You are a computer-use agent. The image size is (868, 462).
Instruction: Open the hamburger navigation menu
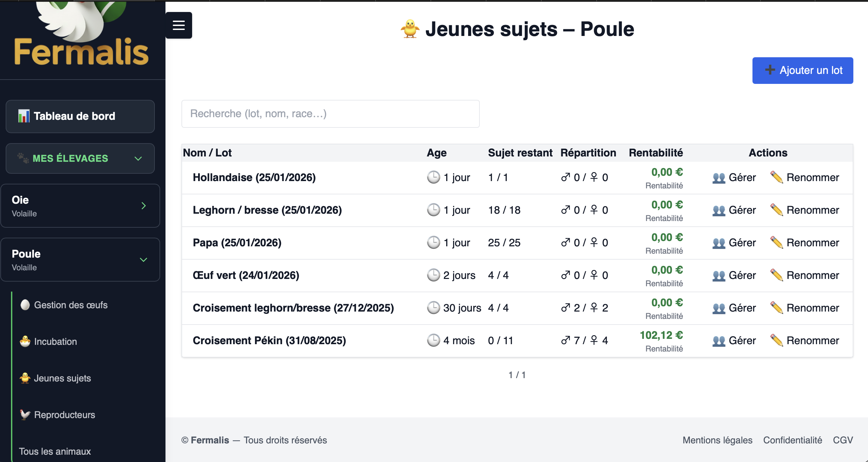(x=178, y=25)
